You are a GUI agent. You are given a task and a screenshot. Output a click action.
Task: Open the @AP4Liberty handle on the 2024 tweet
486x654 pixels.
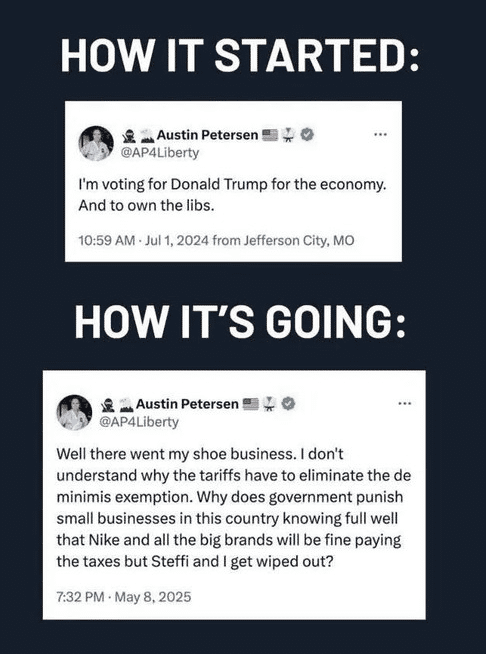click(x=159, y=153)
